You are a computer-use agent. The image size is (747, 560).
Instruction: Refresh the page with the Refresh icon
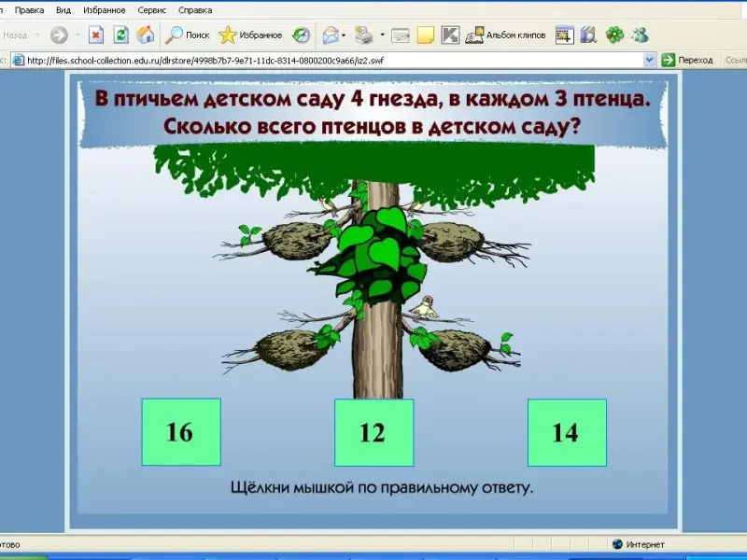[x=120, y=35]
